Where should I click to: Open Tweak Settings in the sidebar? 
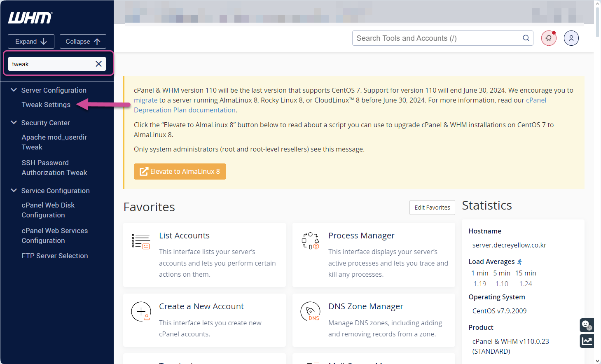(x=46, y=105)
